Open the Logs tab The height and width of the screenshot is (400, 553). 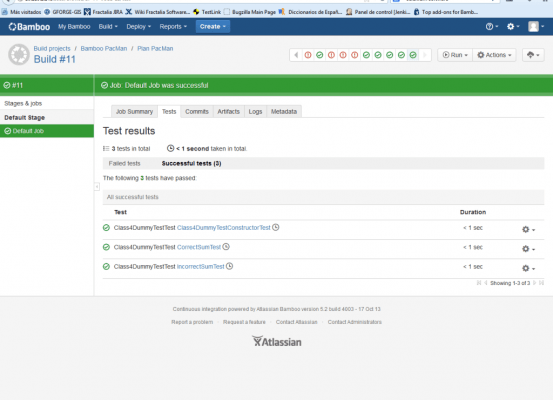(255, 111)
